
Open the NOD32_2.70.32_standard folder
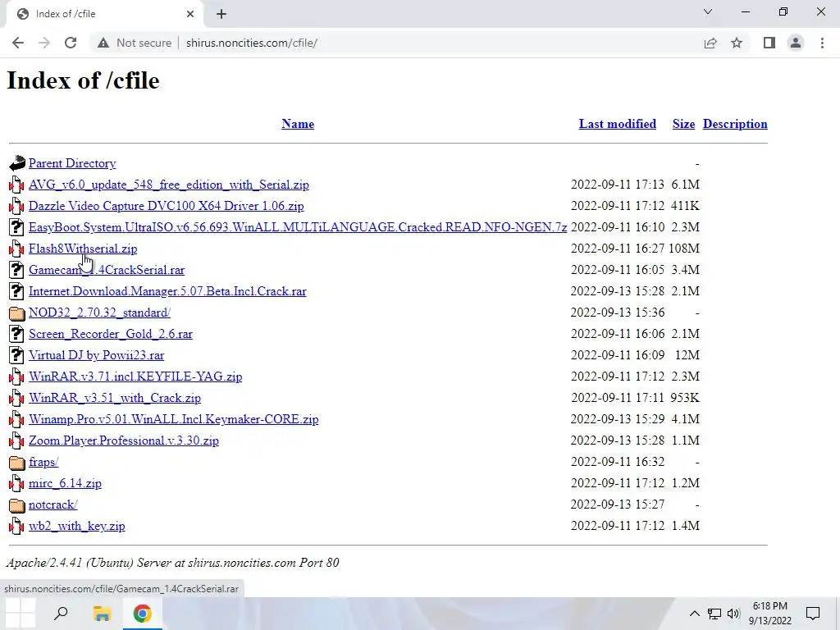pos(99,313)
